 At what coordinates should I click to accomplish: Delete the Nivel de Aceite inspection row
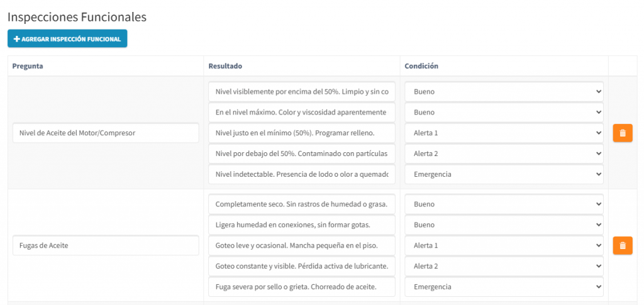click(622, 133)
